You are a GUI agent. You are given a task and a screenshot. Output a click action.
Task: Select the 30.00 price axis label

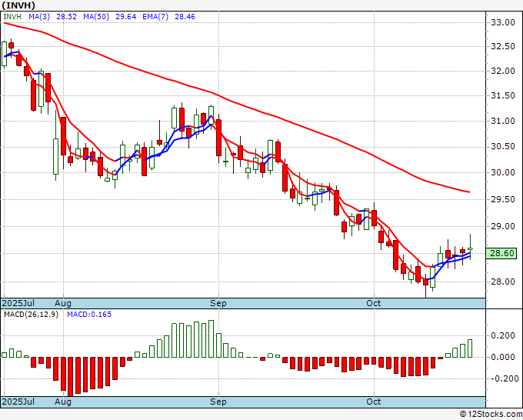503,172
